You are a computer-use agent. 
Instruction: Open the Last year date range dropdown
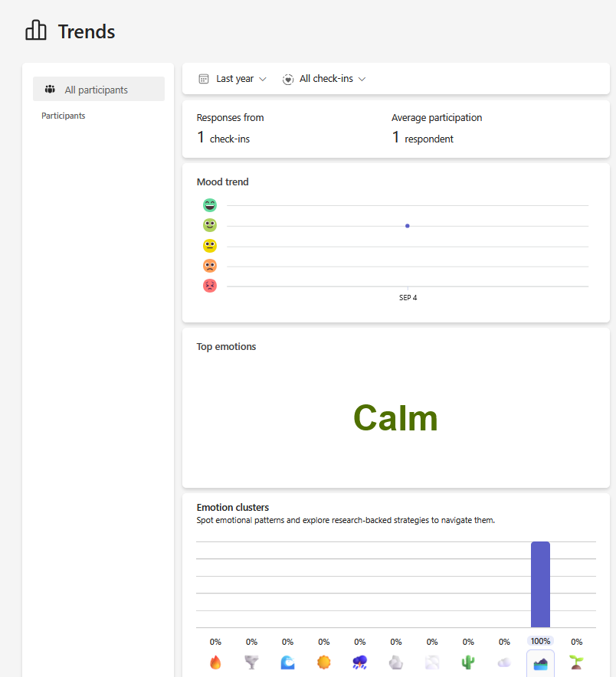pyautogui.click(x=233, y=79)
